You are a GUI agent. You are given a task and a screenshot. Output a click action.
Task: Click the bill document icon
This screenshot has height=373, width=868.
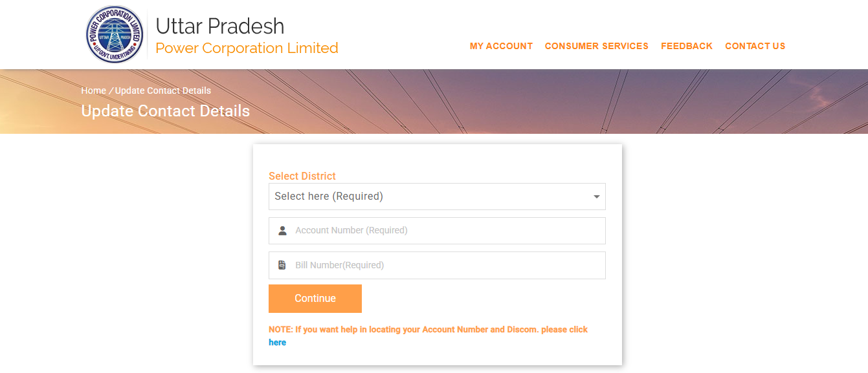(x=282, y=265)
